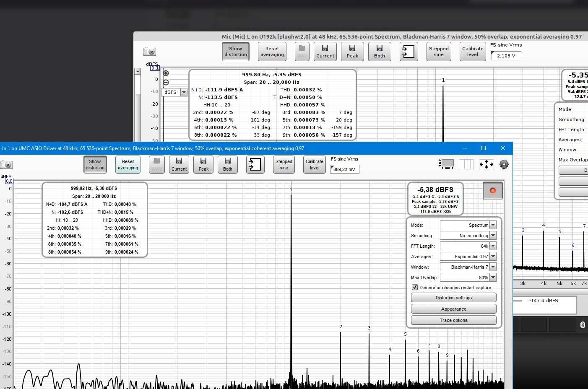Capture graph image with UMC window camera icon
Image resolution: width=588 pixels, height=389 pixels.
(6, 164)
